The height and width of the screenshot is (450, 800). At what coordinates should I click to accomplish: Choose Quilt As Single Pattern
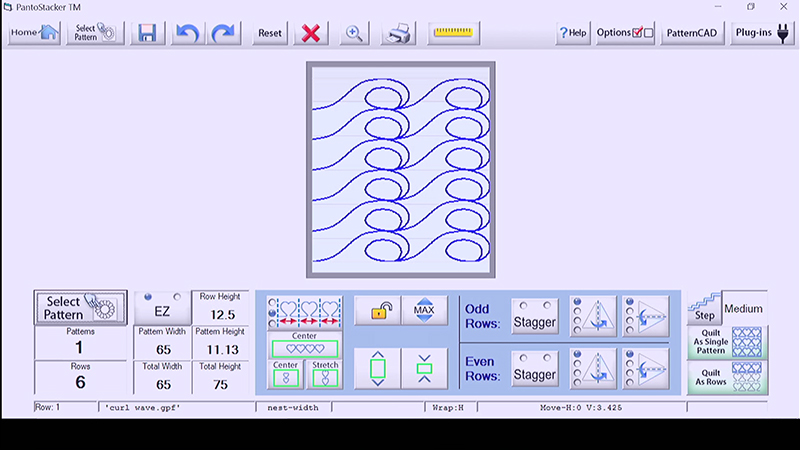728,342
